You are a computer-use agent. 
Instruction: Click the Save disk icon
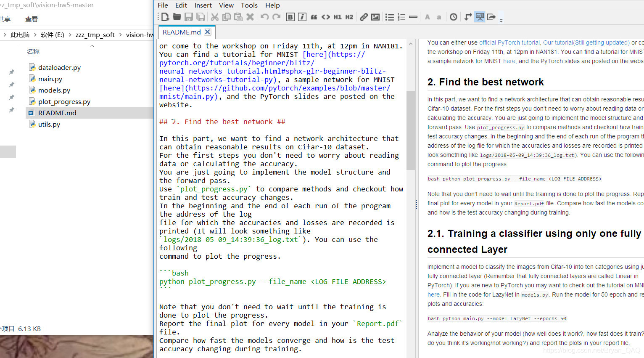(x=189, y=17)
